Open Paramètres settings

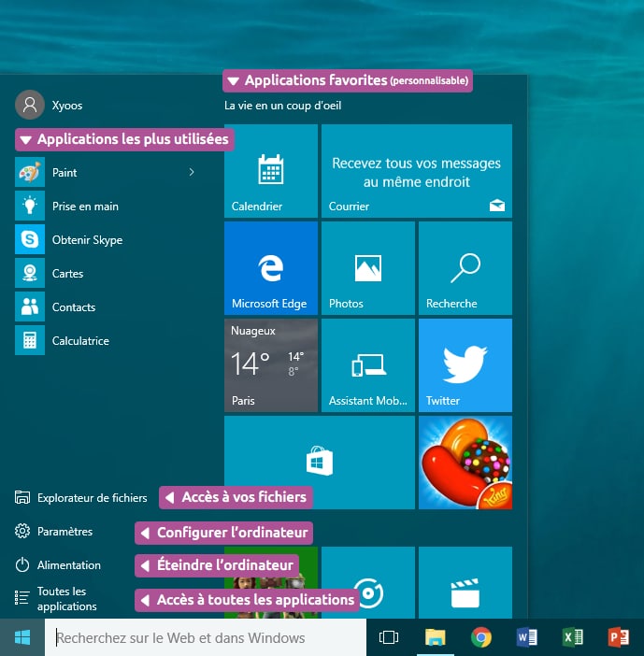(x=53, y=532)
